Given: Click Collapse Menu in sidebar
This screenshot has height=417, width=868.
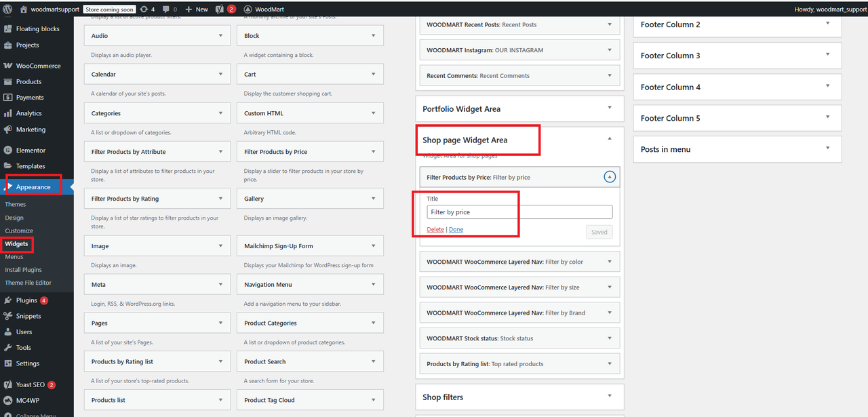Looking at the screenshot, I should [x=36, y=415].
